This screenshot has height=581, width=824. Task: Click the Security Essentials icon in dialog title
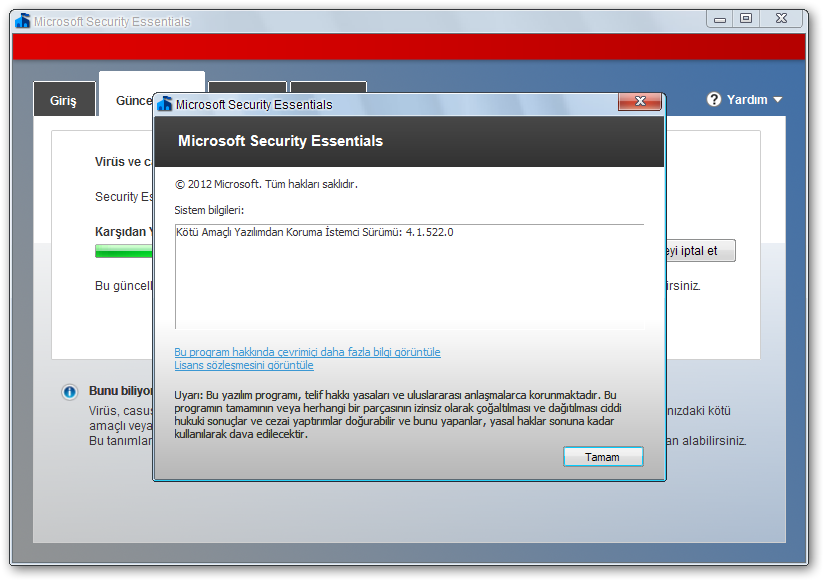coord(164,103)
